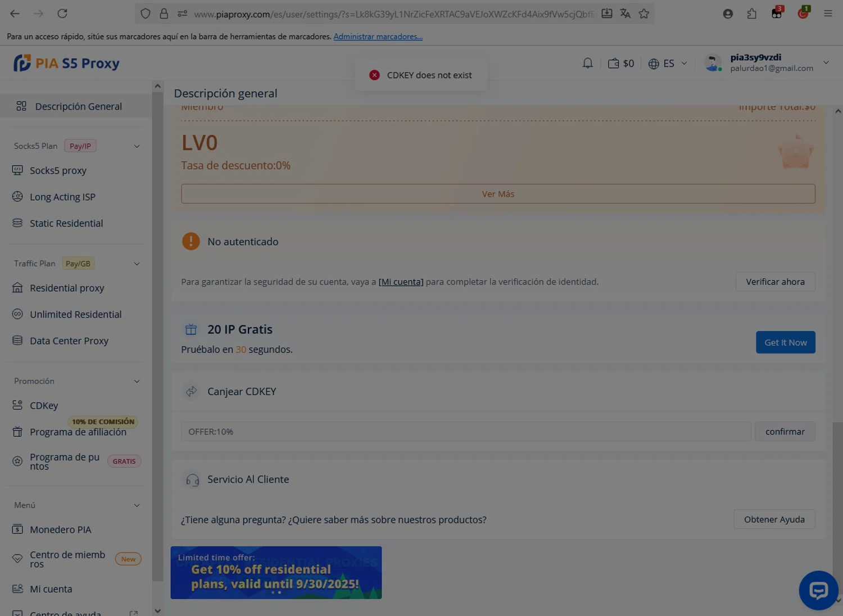Open the $0 wallet balance
Image resolution: width=843 pixels, height=616 pixels.
pyautogui.click(x=621, y=64)
